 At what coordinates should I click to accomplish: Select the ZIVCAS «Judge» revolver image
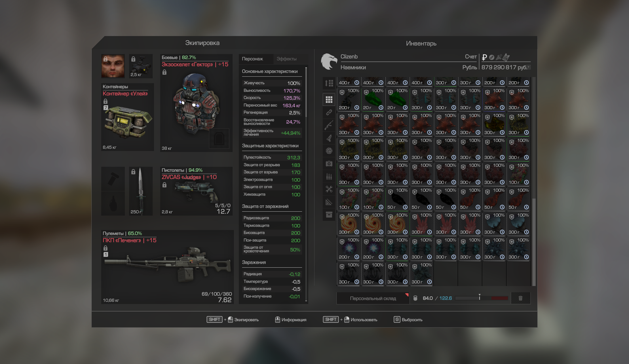pyautogui.click(x=196, y=191)
